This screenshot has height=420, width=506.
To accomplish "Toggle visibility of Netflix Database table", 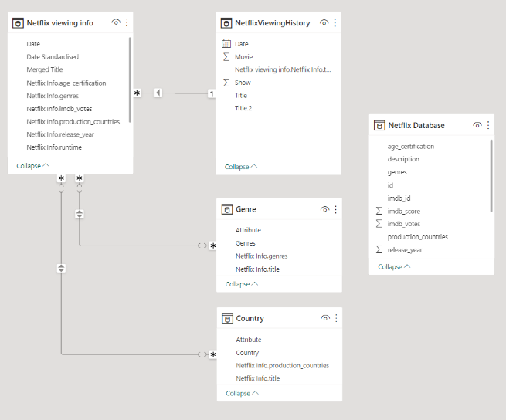I will [477, 125].
